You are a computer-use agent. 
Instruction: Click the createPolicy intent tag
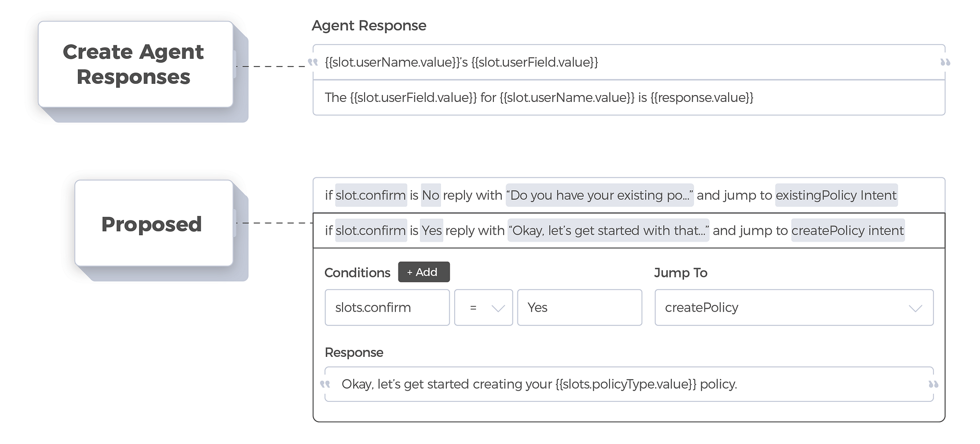[848, 230]
